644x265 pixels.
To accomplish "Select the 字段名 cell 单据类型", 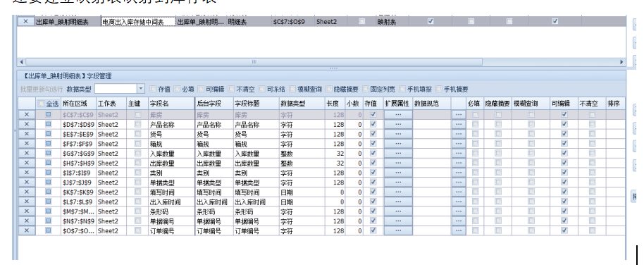I will (x=171, y=183).
